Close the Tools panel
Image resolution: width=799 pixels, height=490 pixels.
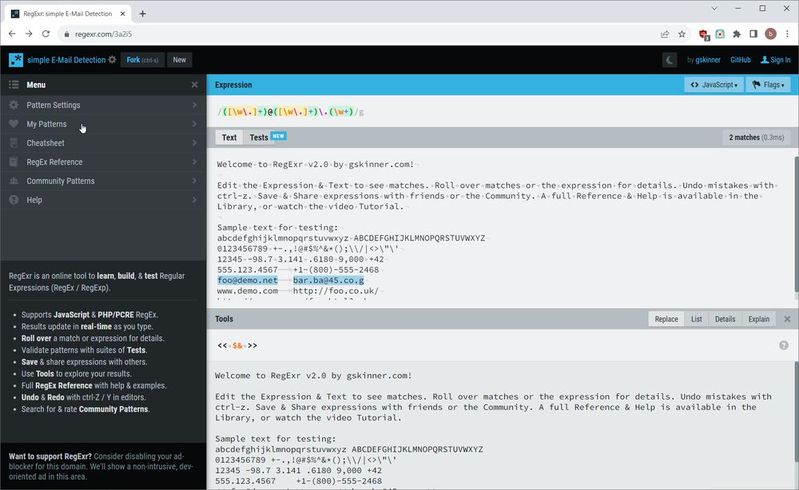tap(787, 319)
